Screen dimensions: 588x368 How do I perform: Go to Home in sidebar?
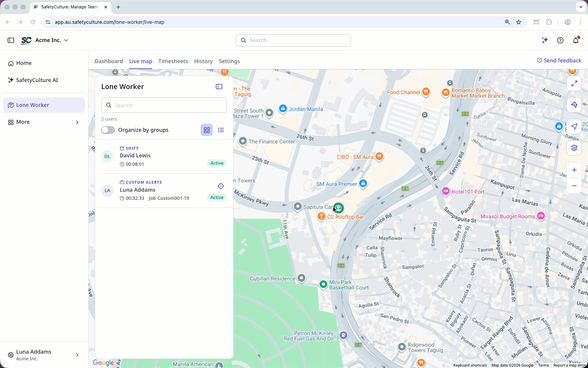[x=44, y=63]
